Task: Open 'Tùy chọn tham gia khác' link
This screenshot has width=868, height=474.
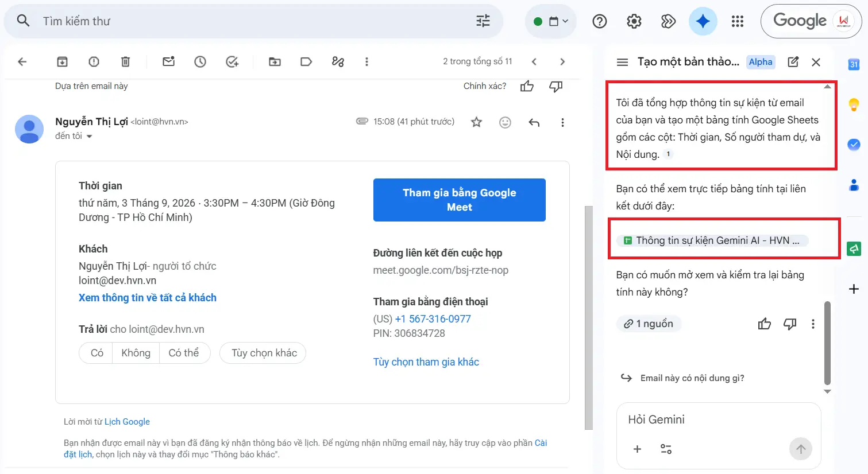Action: pyautogui.click(x=426, y=362)
